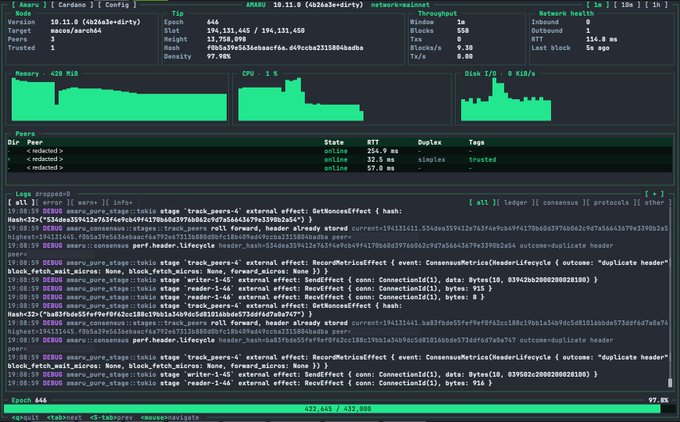The height and width of the screenshot is (422, 680).
Task: Click the 97.8% epoch percentage label
Action: pos(658,400)
